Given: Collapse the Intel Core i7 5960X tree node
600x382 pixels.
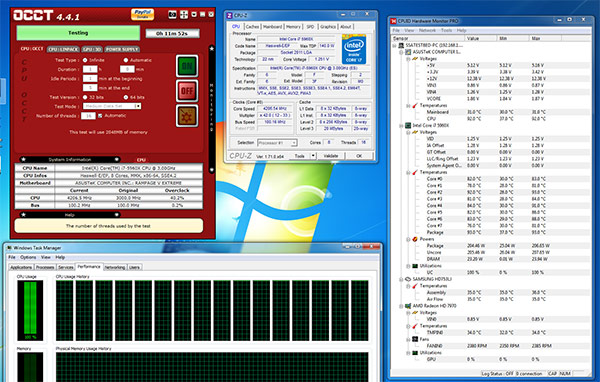Looking at the screenshot, I should [x=401, y=126].
